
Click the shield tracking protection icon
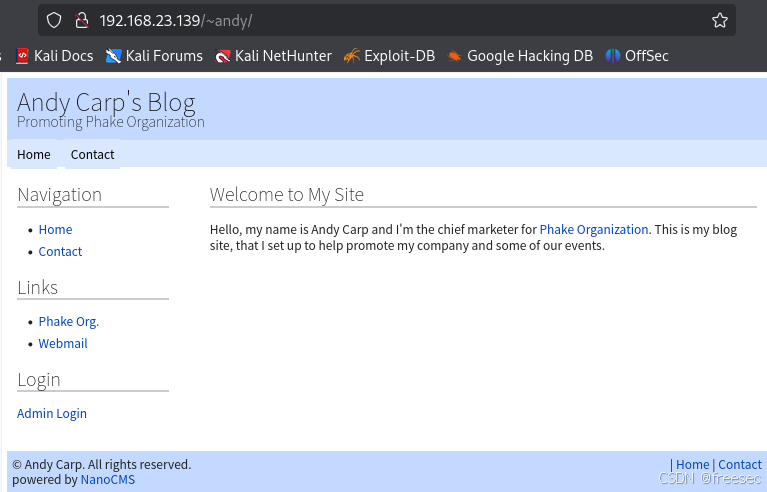54,21
